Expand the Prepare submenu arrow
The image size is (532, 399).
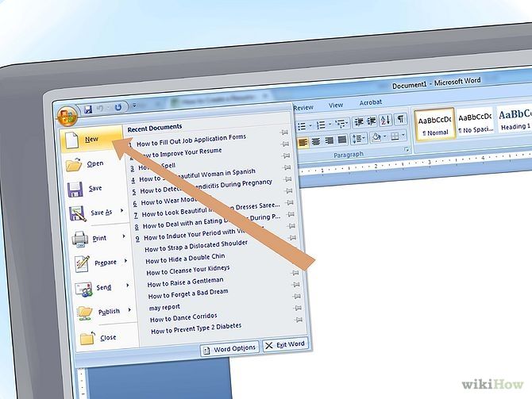pos(126,260)
